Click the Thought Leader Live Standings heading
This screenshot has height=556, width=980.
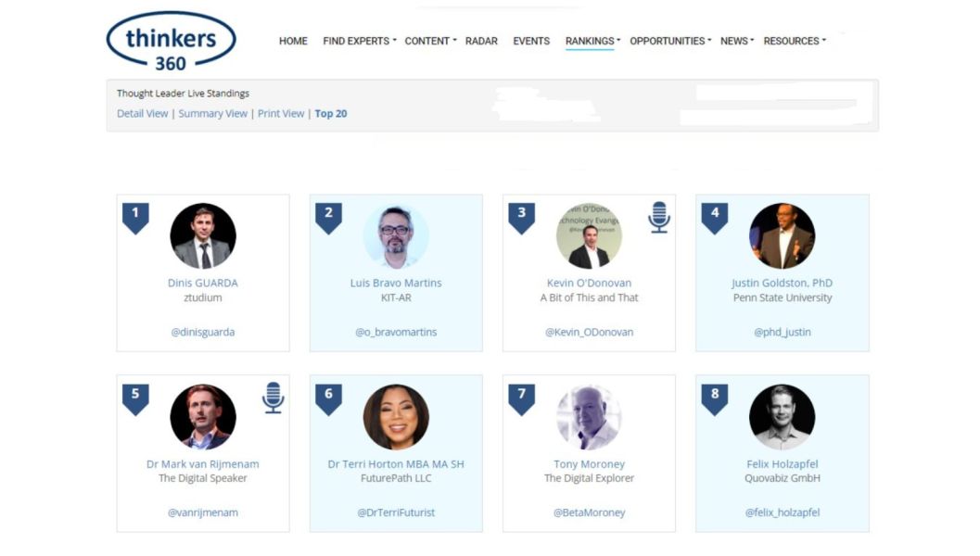pyautogui.click(x=184, y=93)
